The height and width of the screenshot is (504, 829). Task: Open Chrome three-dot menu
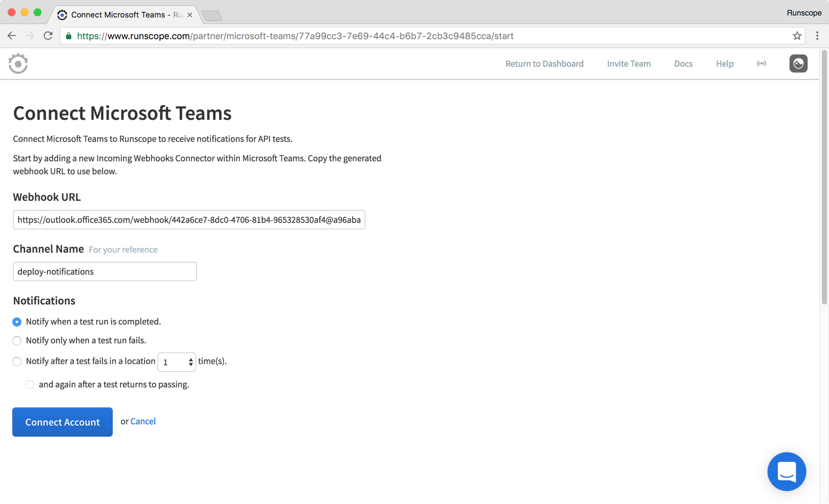817,36
